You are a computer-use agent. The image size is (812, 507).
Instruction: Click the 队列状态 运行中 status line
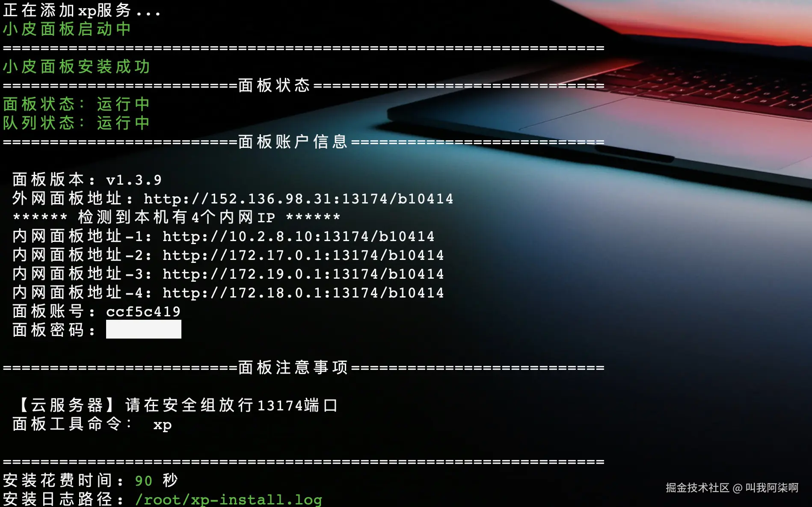tap(76, 123)
